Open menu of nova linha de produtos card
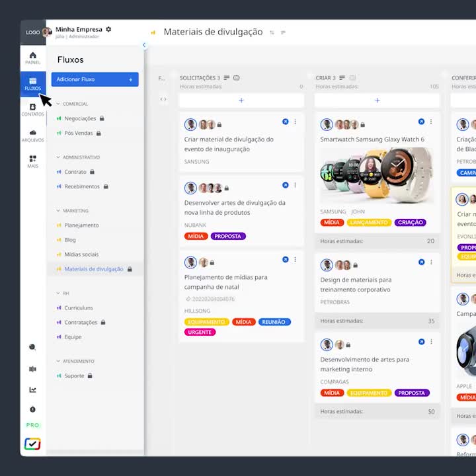The width and height of the screenshot is (476, 476). (295, 185)
